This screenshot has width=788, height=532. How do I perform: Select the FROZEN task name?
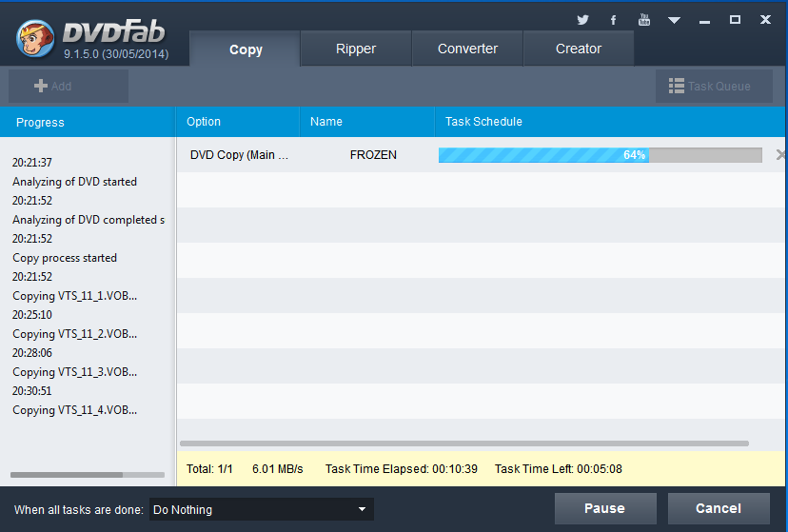point(373,155)
